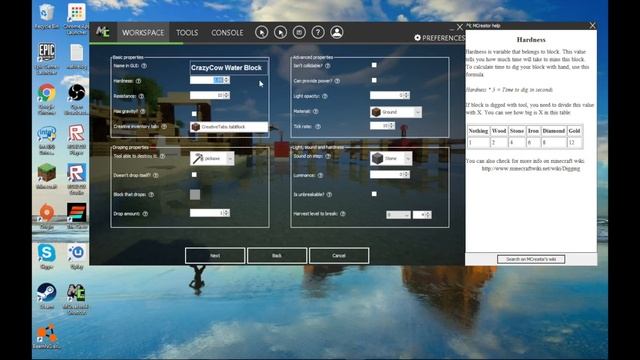Enable the Has gravity checkbox
This screenshot has height=360, width=640.
[194, 114]
